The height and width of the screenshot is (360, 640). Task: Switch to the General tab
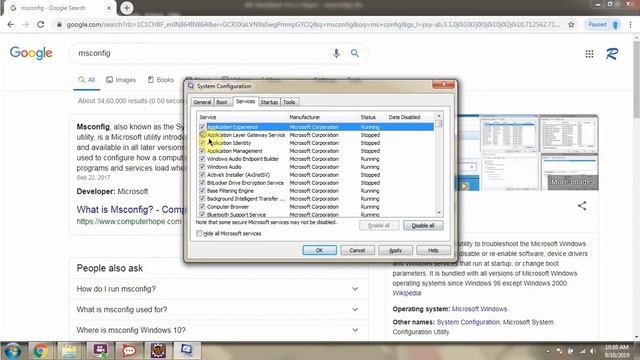pyautogui.click(x=202, y=102)
